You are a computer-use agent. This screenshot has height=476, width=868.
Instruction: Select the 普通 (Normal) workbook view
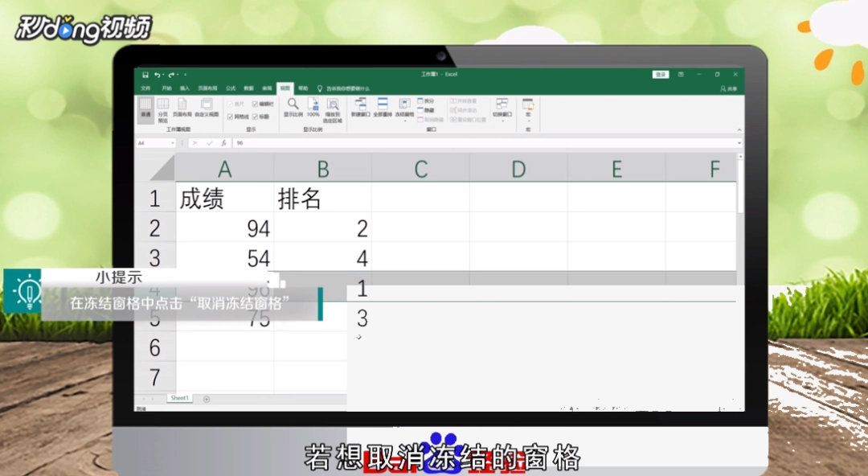tap(145, 109)
